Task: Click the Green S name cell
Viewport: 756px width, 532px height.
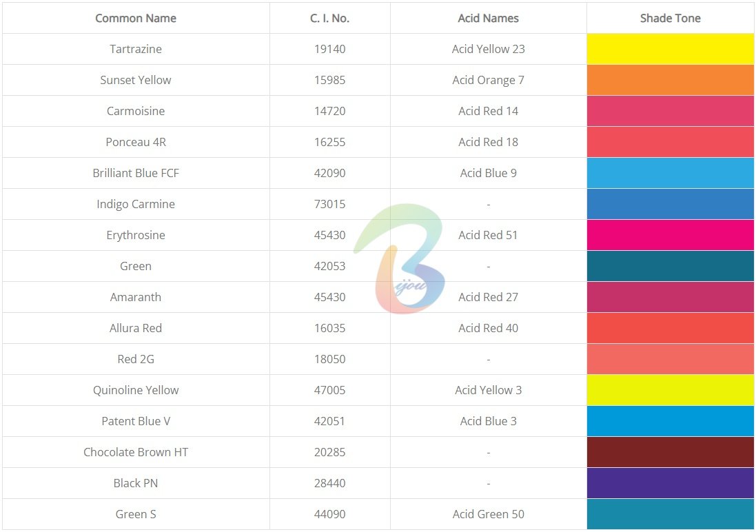Action: pyautogui.click(x=136, y=514)
